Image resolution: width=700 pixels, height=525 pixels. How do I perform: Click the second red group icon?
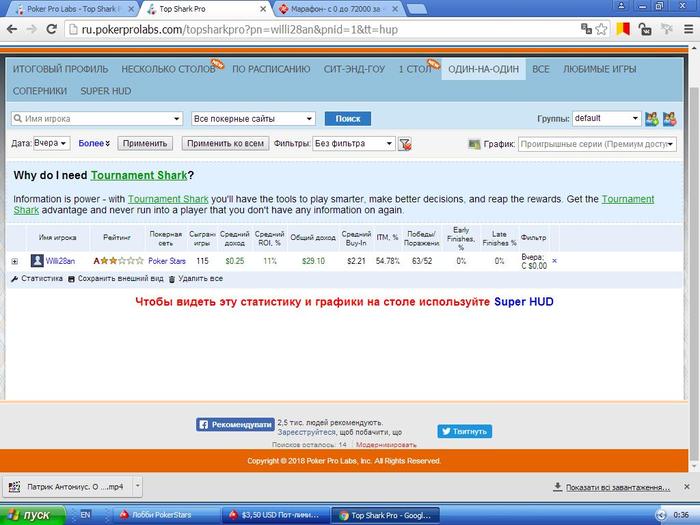(x=669, y=119)
